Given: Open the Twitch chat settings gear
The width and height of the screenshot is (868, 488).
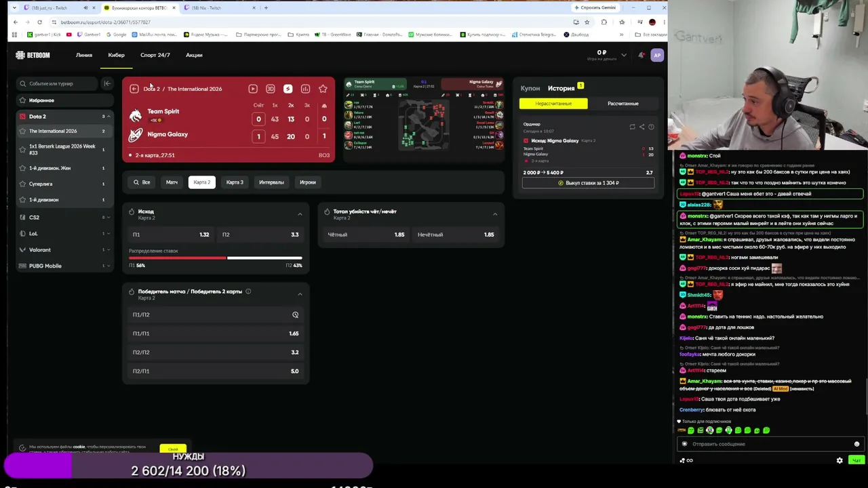Looking at the screenshot, I should click(840, 460).
